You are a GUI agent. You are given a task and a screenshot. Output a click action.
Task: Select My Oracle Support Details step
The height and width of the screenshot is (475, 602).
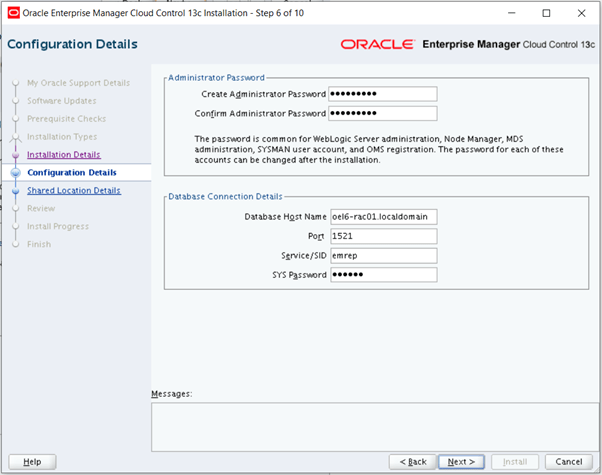[78, 82]
